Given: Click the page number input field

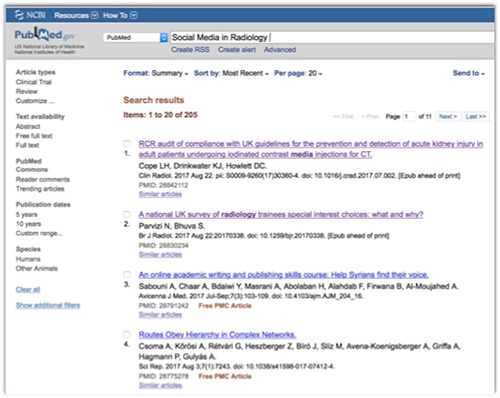Looking at the screenshot, I should [409, 116].
